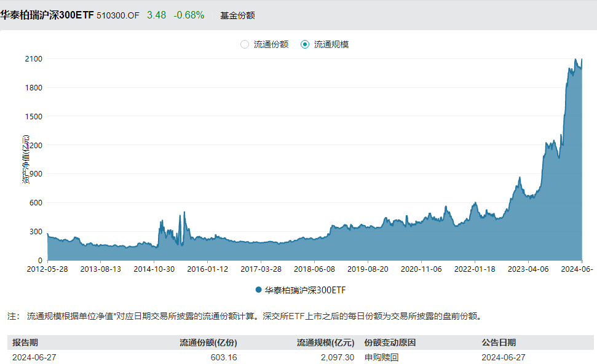Select the 流通规模 radio button
This screenshot has height=364, width=597.
[305, 44]
